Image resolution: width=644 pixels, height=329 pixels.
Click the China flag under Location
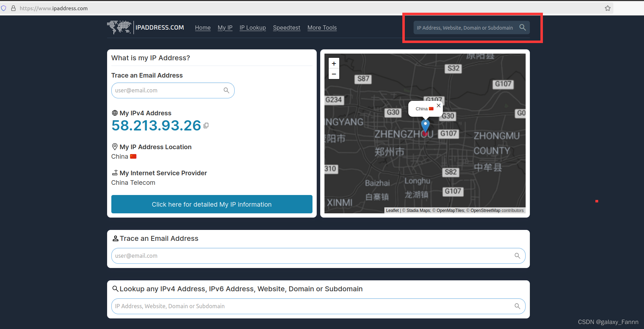(x=133, y=157)
